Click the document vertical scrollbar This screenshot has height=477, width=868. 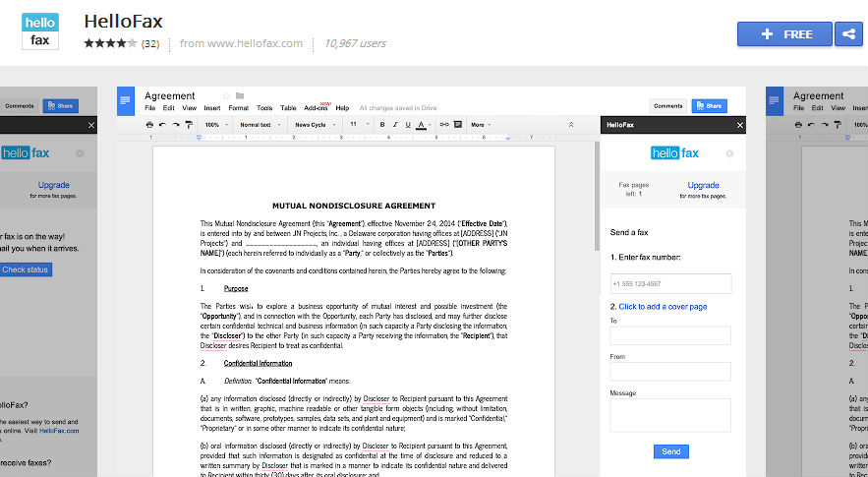coord(597,196)
